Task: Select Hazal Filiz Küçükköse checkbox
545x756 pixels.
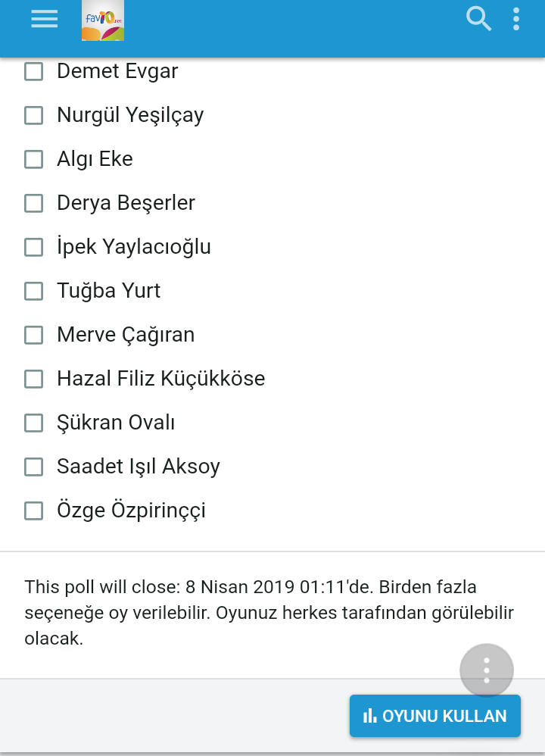Action: (x=34, y=380)
